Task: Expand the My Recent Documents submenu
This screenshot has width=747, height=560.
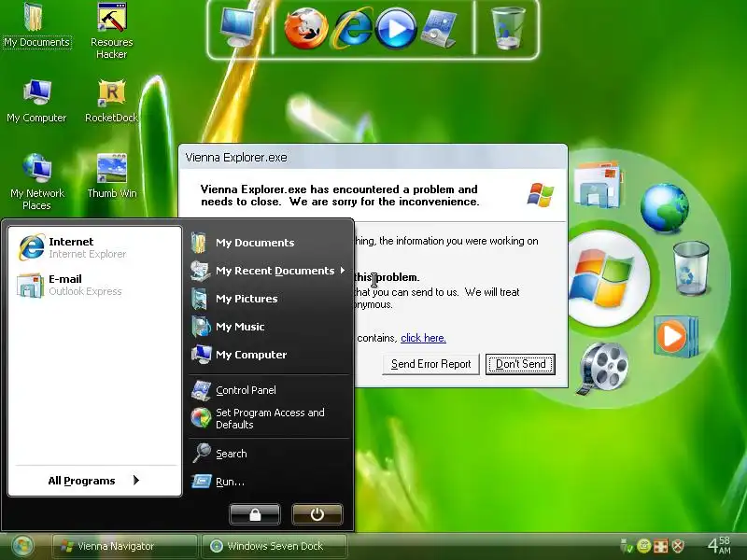Action: 269,271
